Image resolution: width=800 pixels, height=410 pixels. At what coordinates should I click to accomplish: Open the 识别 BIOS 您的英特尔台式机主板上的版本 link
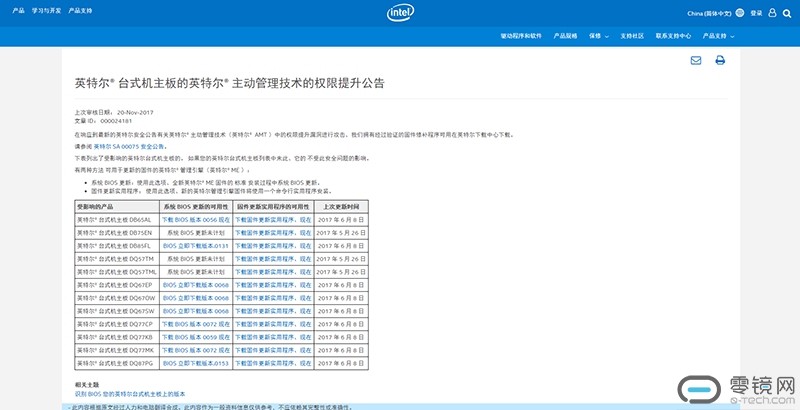(x=130, y=394)
